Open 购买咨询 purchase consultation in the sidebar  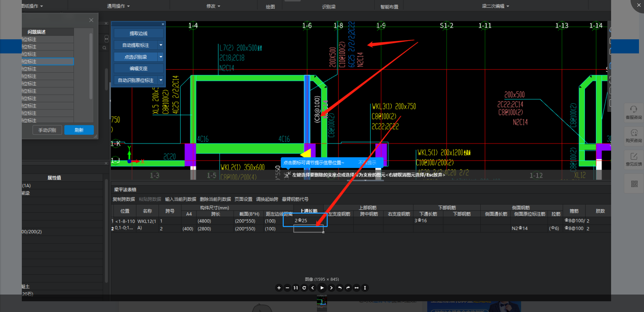[634, 136]
